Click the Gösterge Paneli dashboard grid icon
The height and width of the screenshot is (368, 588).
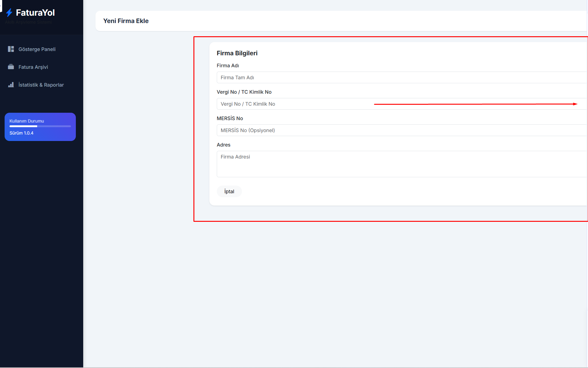(x=11, y=49)
